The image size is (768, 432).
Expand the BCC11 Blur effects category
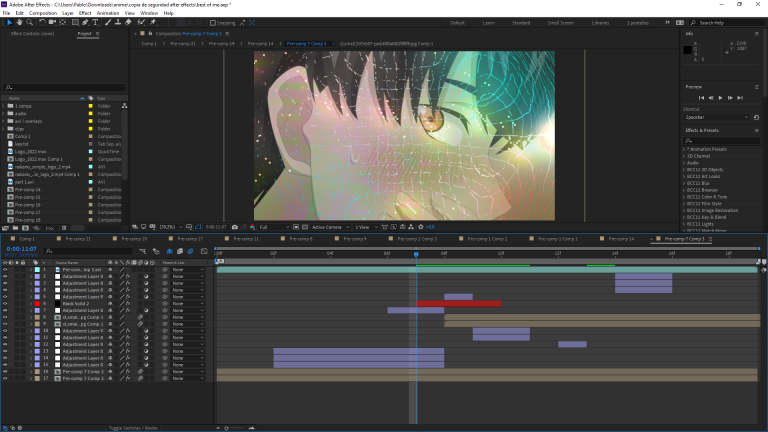coord(684,183)
